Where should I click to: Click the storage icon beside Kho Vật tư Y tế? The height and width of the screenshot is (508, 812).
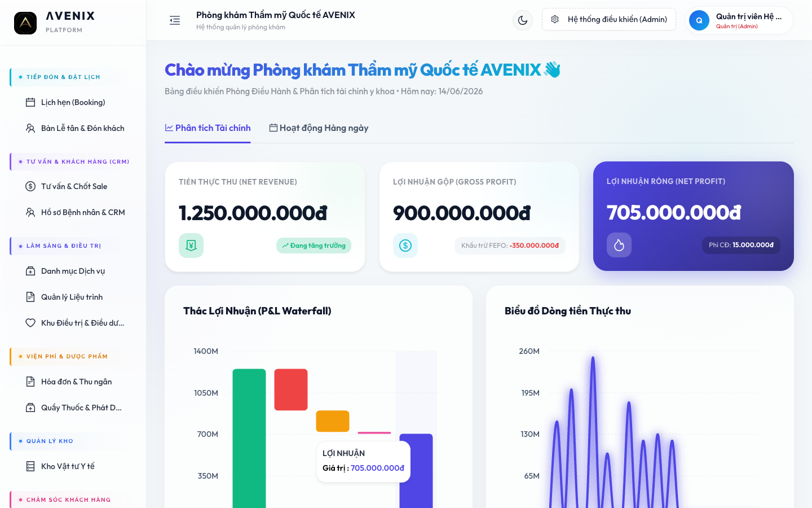pos(30,466)
